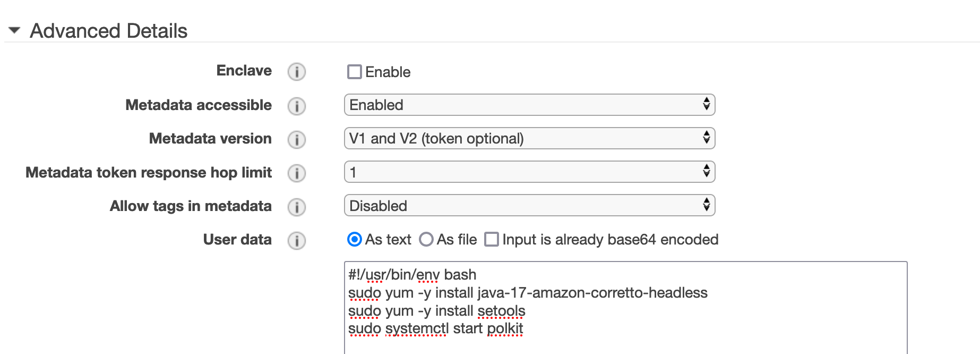This screenshot has height=354, width=980.
Task: Enable the Enclave checkbox
Action: (x=354, y=72)
